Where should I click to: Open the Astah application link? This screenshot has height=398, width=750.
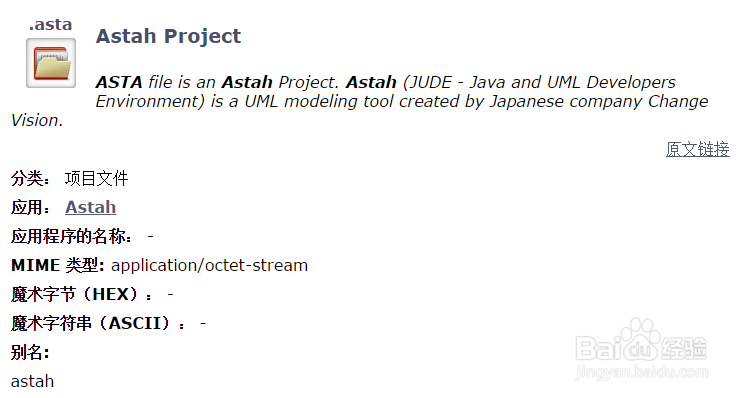[x=90, y=207]
